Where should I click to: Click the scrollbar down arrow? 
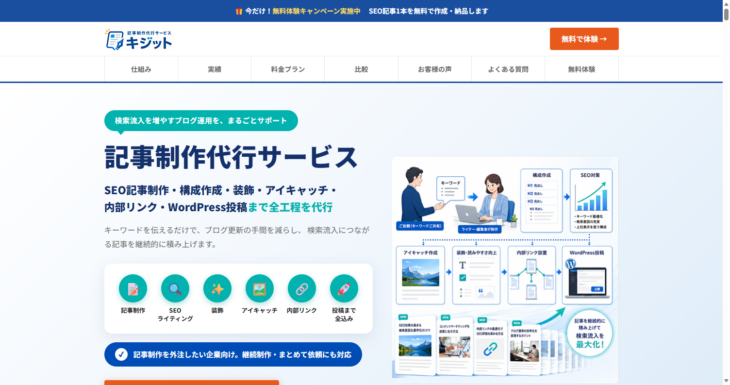[x=726, y=382]
